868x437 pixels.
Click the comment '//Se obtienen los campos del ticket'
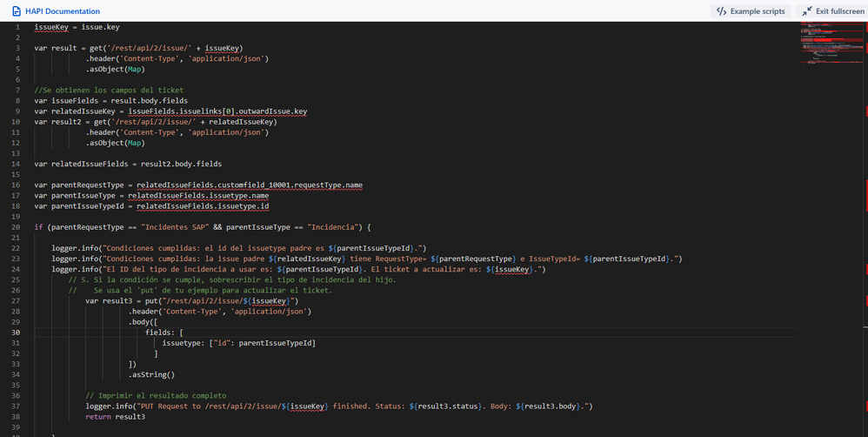pyautogui.click(x=109, y=91)
